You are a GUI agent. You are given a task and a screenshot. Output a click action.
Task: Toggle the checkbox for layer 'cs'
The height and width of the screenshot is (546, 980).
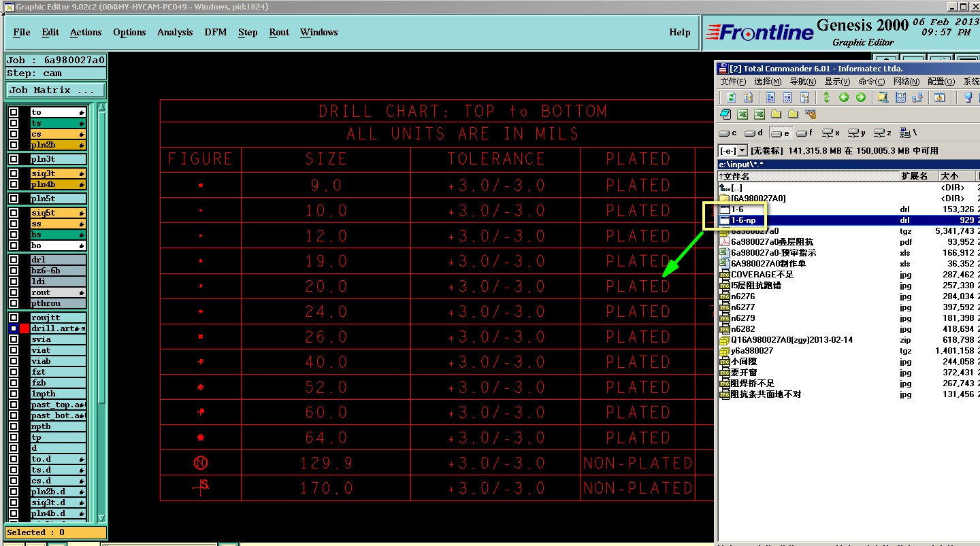tap(14, 134)
